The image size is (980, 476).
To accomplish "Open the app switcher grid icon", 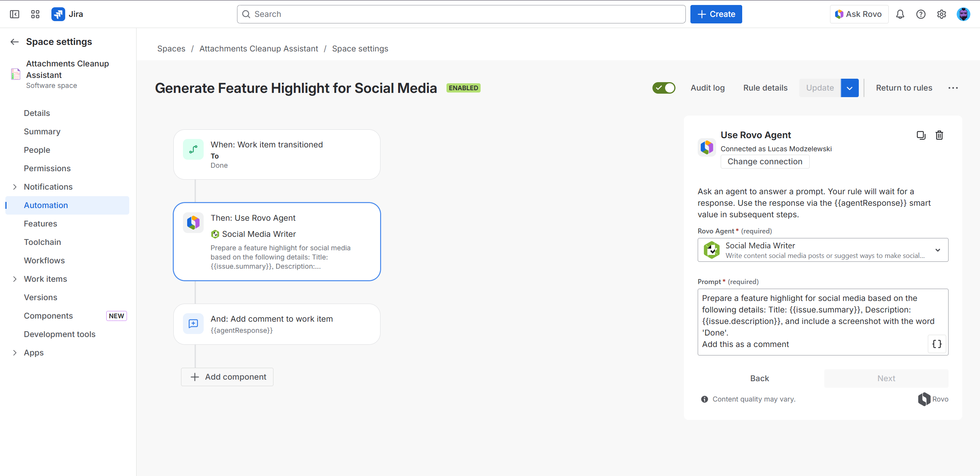I will pos(35,14).
